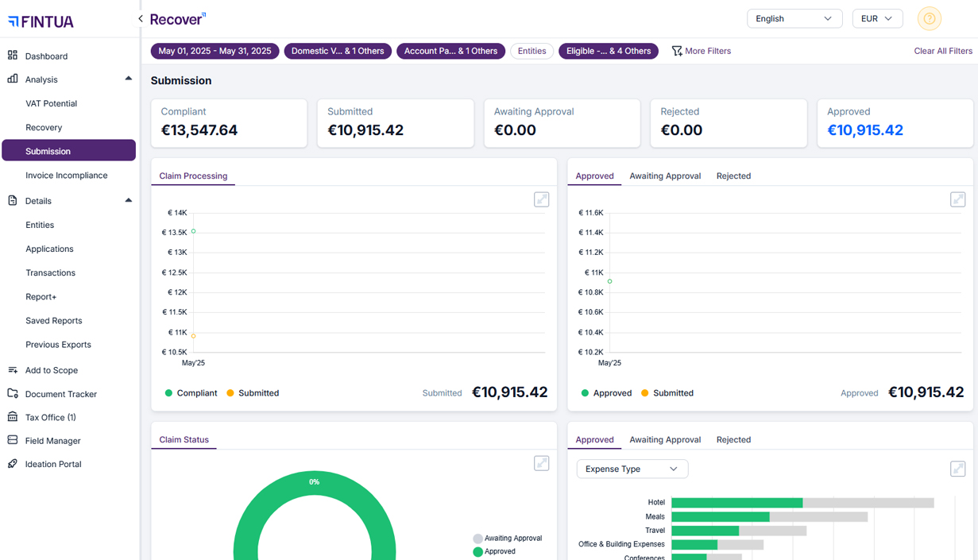Click the Rejected €0.00 summary card
The height and width of the screenshot is (560, 978).
tap(729, 123)
